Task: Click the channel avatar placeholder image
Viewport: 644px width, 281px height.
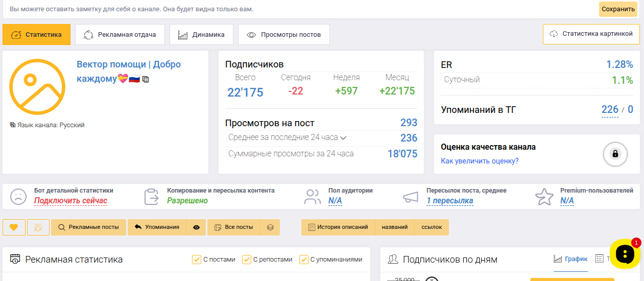Action: [x=37, y=87]
